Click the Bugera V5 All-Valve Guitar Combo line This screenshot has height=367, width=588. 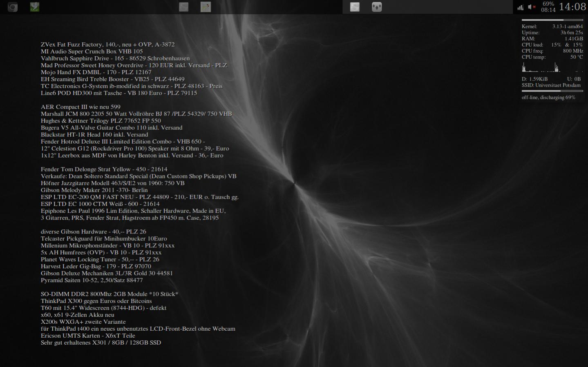(112, 128)
